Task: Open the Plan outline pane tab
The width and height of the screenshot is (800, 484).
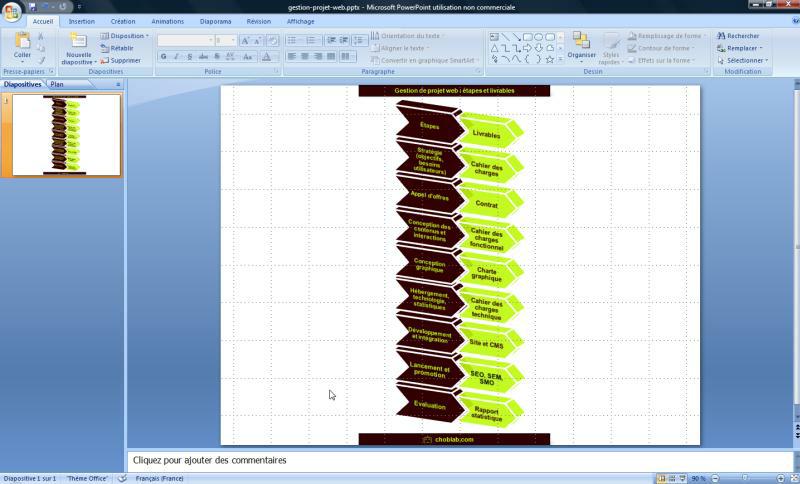Action: tap(57, 84)
